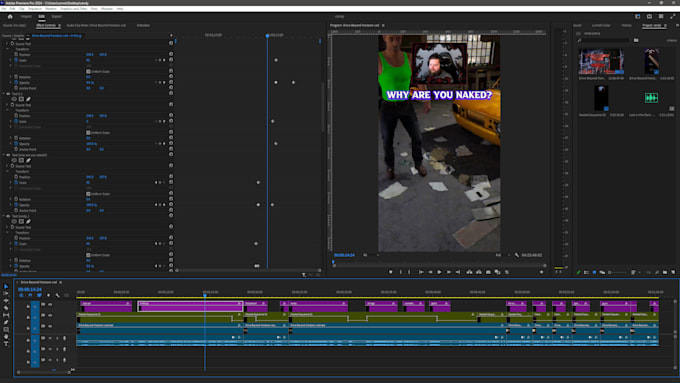Step back one frame in Program Monitor
680x383 pixels.
(x=430, y=272)
